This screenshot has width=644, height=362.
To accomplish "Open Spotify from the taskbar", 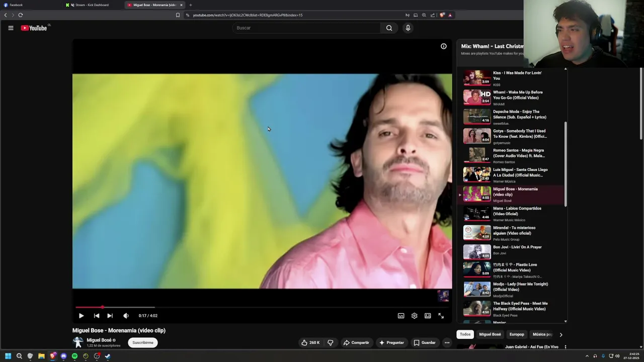I will point(74,356).
